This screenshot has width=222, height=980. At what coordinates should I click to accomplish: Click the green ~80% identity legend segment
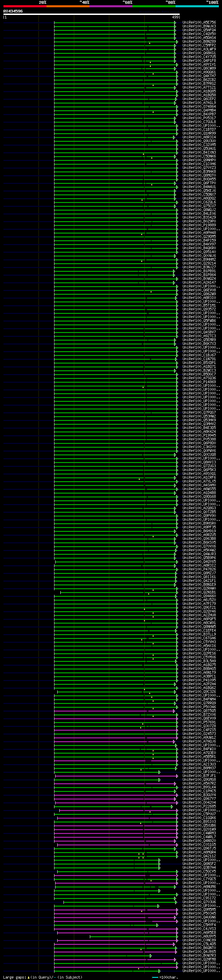(154, 6)
